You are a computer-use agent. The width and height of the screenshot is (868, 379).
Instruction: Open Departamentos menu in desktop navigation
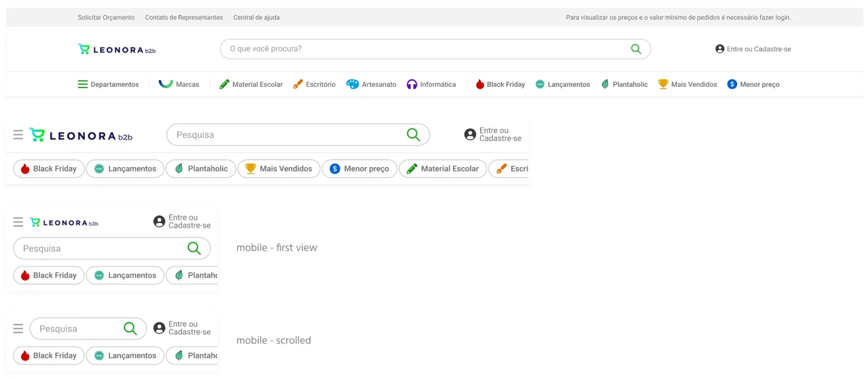(108, 84)
